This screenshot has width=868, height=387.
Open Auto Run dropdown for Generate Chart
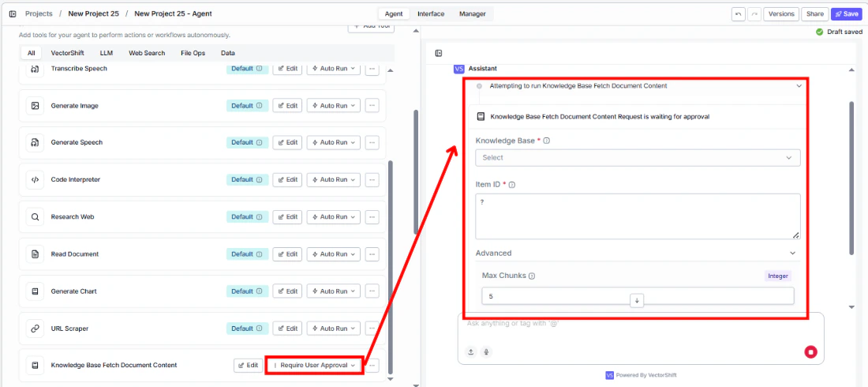coord(333,291)
